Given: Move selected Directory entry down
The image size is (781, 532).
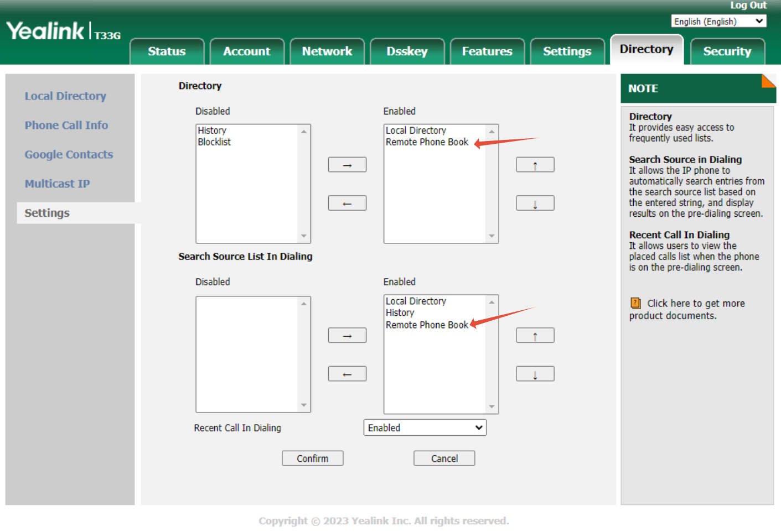Looking at the screenshot, I should [x=535, y=204].
